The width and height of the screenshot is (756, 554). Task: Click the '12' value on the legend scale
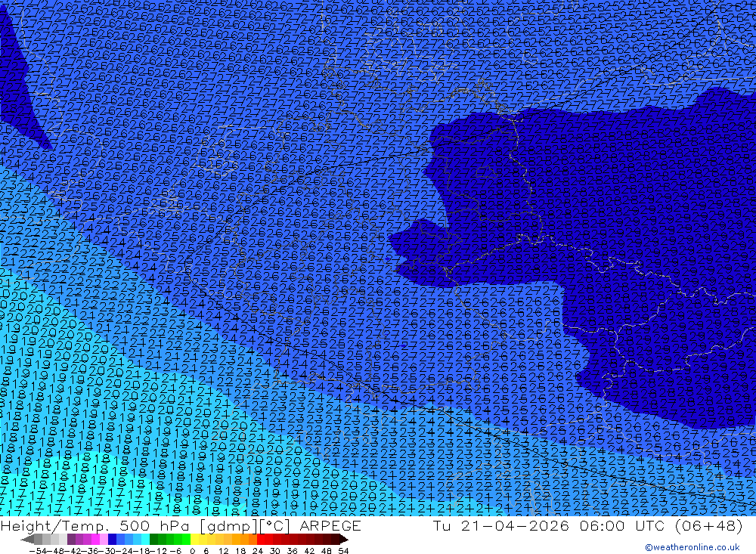223,551
